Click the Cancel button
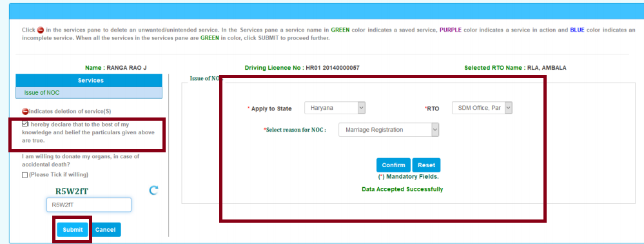Viewport: 644px width, 244px height. click(x=106, y=230)
